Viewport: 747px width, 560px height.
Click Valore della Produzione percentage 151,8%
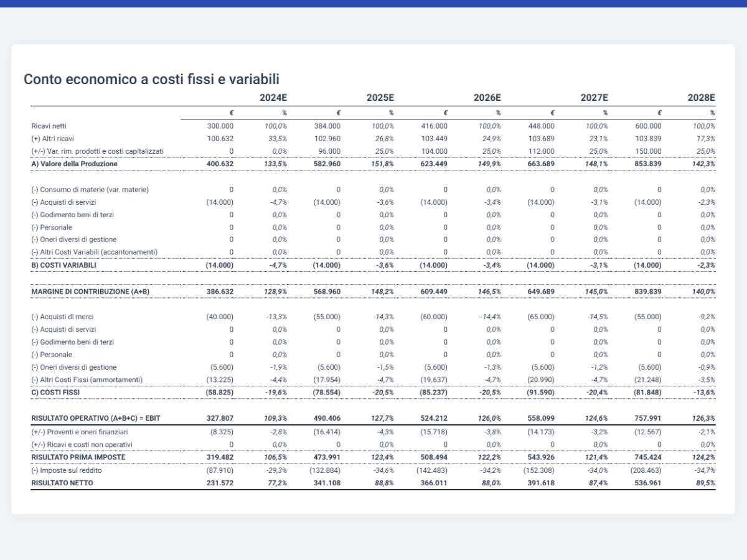(x=382, y=164)
